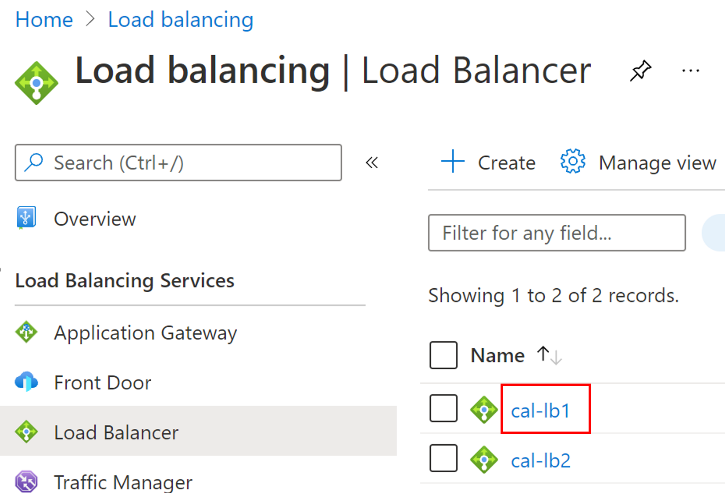
Task: Click the Traffic Manager icon
Action: click(26, 482)
